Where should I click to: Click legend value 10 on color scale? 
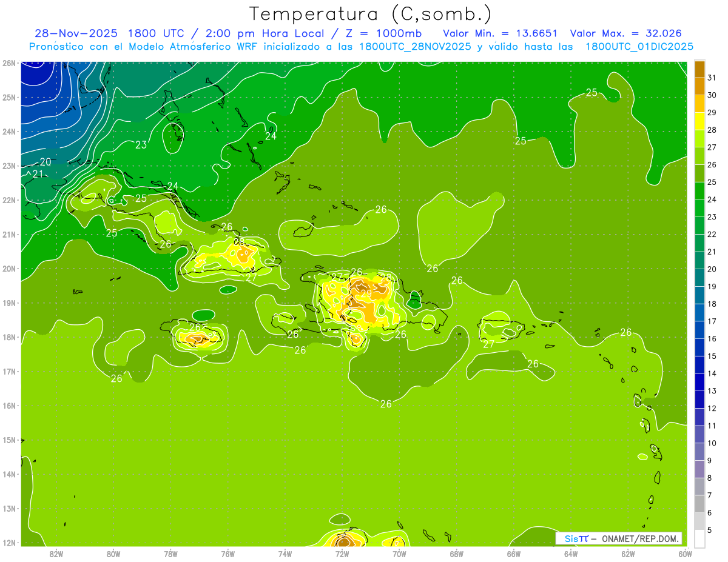click(712, 443)
